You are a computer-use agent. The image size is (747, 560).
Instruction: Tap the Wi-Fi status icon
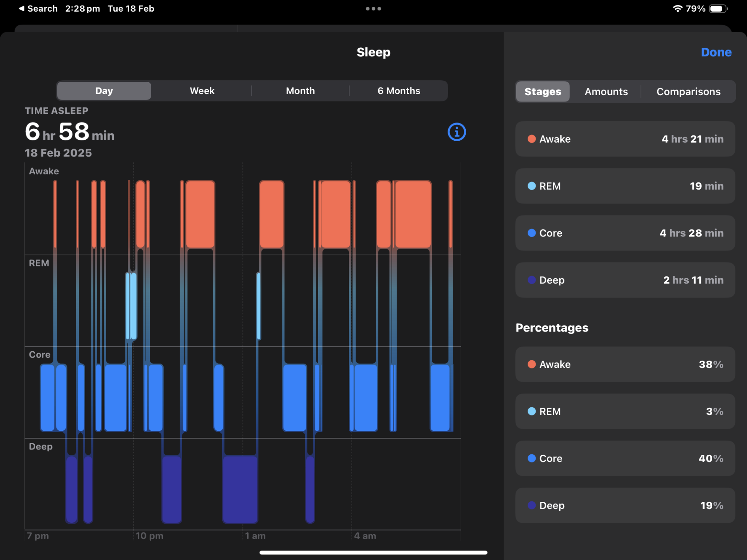[677, 9]
